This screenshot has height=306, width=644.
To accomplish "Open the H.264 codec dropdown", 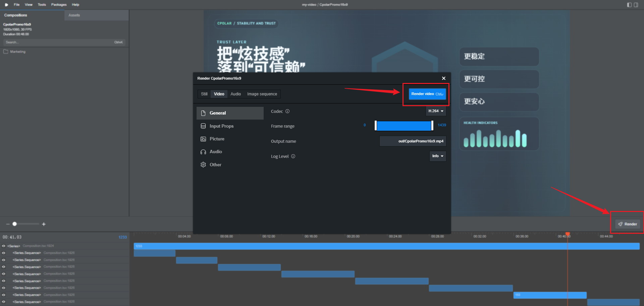I will [x=436, y=111].
